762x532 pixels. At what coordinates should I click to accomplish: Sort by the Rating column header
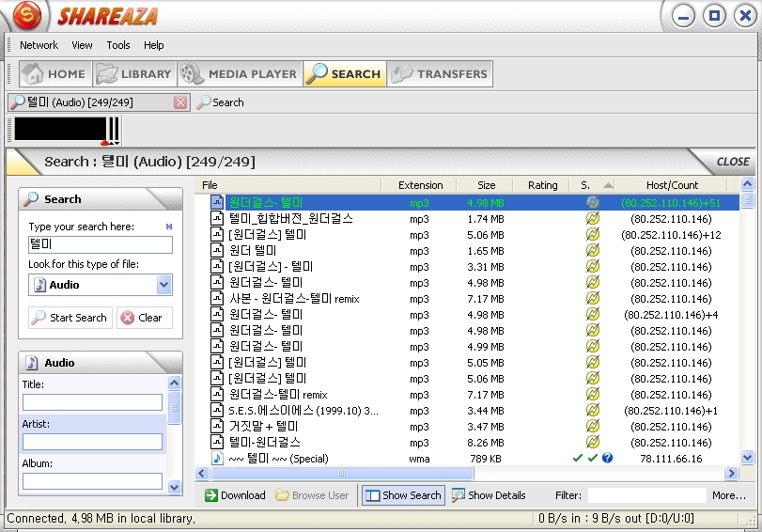542,185
